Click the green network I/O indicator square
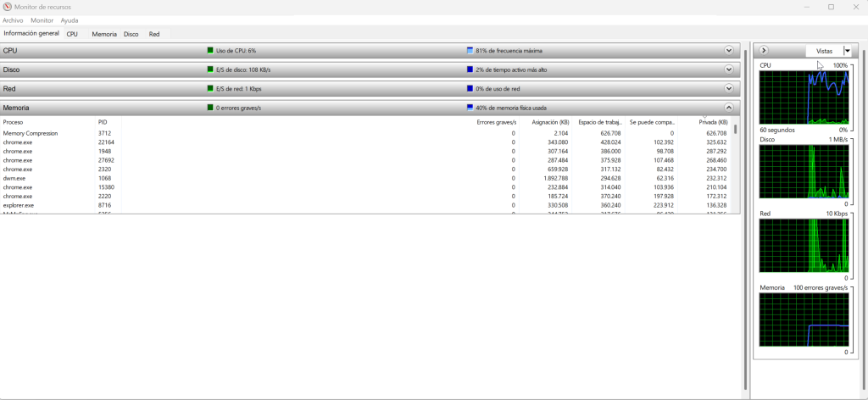The width and height of the screenshot is (868, 400). (x=210, y=88)
